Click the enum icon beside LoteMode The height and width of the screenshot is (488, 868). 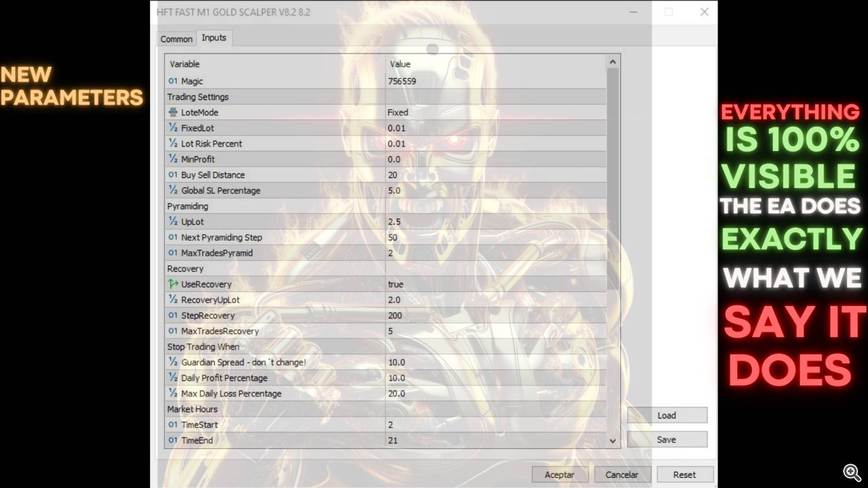tap(172, 112)
